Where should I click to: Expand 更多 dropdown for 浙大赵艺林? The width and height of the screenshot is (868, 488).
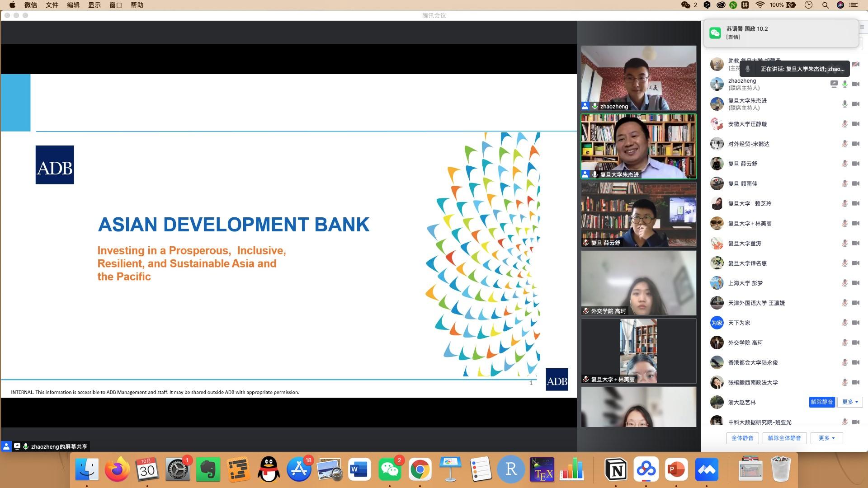(850, 402)
